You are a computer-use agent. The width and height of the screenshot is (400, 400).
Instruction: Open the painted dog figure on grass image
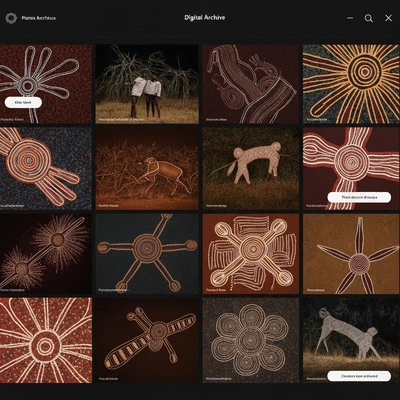click(x=251, y=168)
